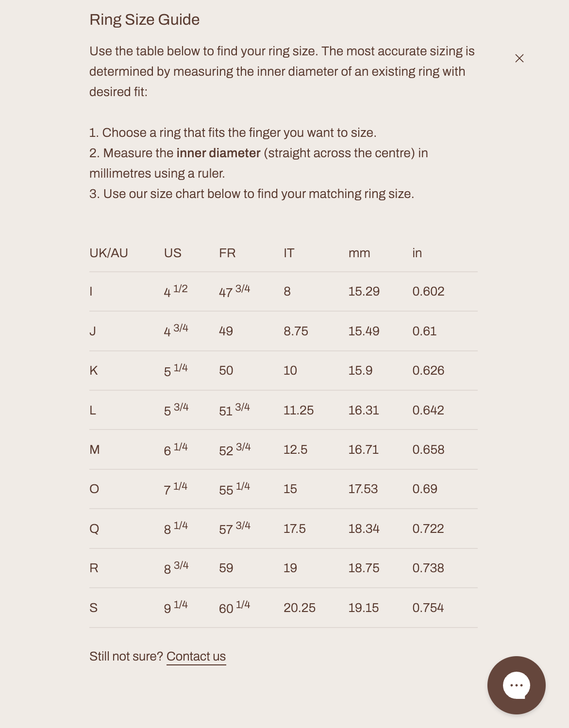Follow the Contact us link
Image resolution: width=569 pixels, height=728 pixels.
point(196,656)
